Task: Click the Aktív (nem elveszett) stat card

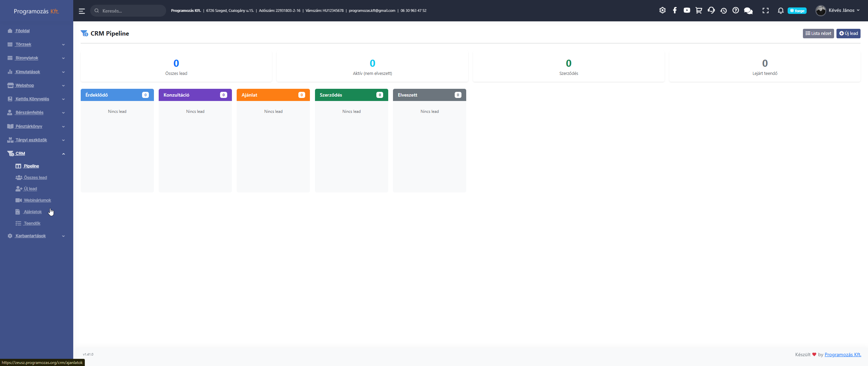Action: coord(372,67)
